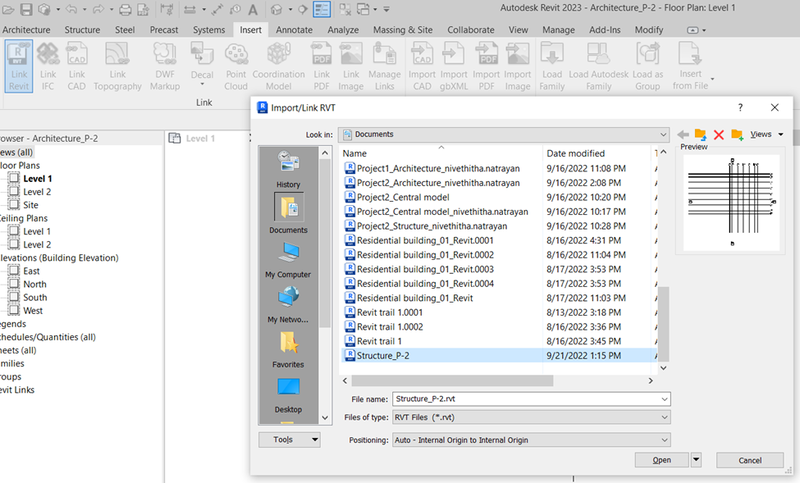
Task: Open Desktop in the places bar
Action: [288, 395]
